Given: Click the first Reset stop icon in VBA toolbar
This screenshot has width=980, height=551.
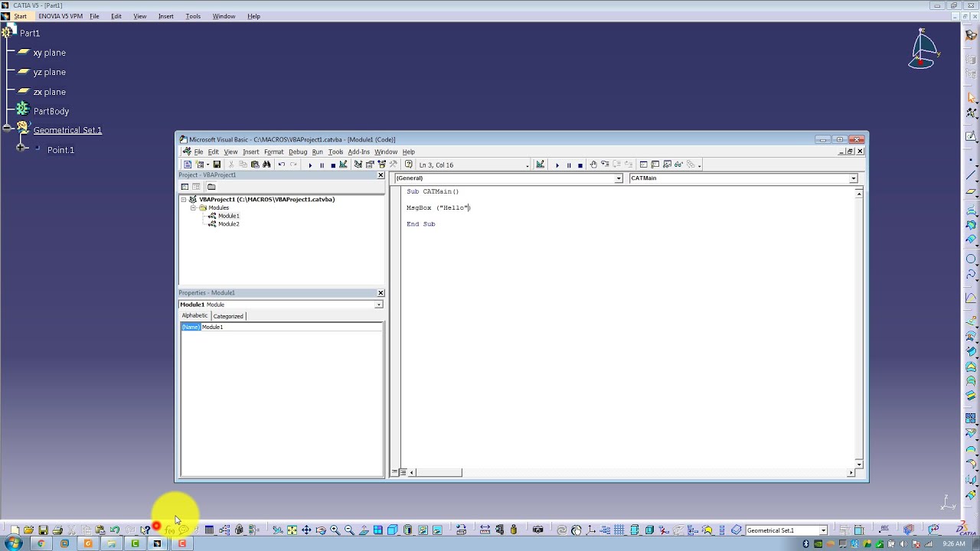Looking at the screenshot, I should point(333,165).
